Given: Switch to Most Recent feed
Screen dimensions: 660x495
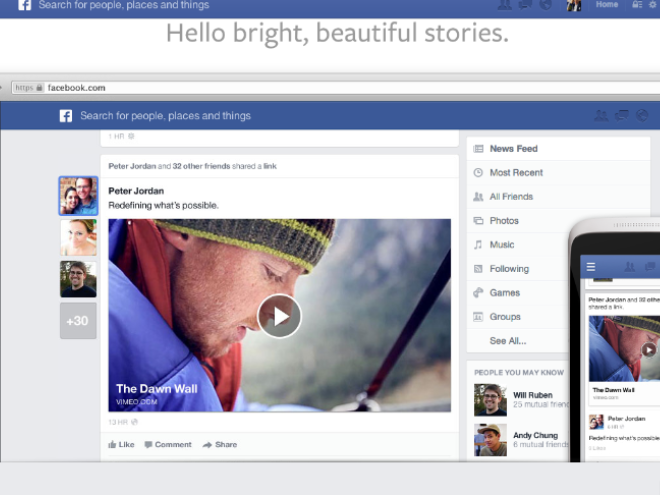Looking at the screenshot, I should (515, 173).
